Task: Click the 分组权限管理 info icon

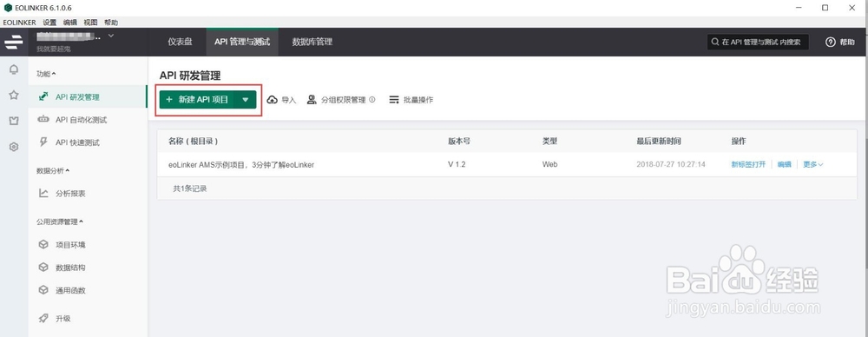Action: click(372, 100)
